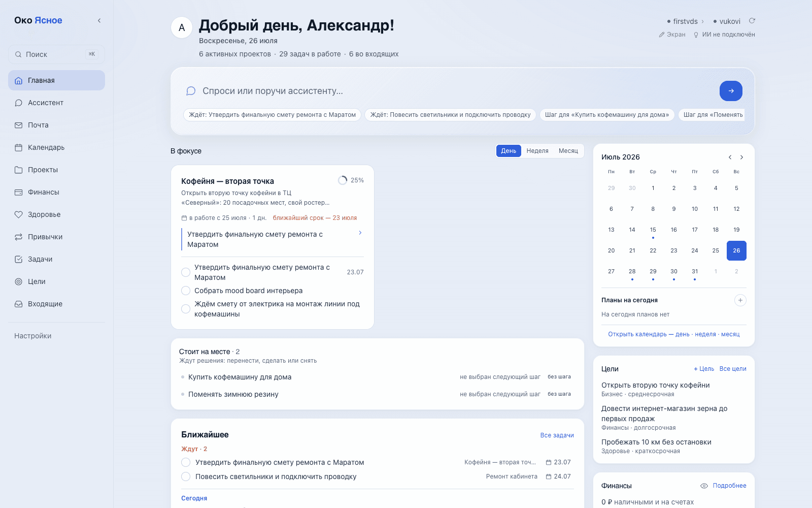Select July 26 in the calendar

click(736, 250)
